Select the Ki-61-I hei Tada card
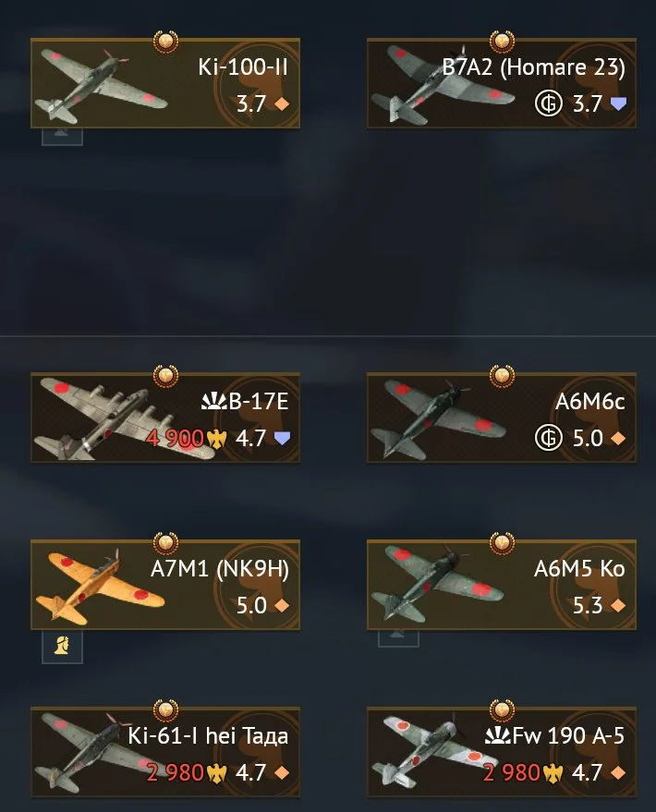The height and width of the screenshot is (812, 656). pyautogui.click(x=165, y=752)
